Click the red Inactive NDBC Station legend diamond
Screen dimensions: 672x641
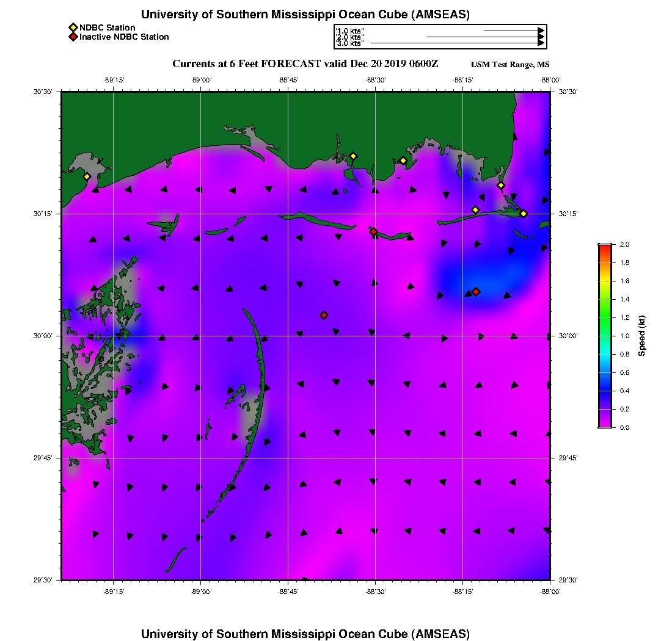click(x=73, y=37)
